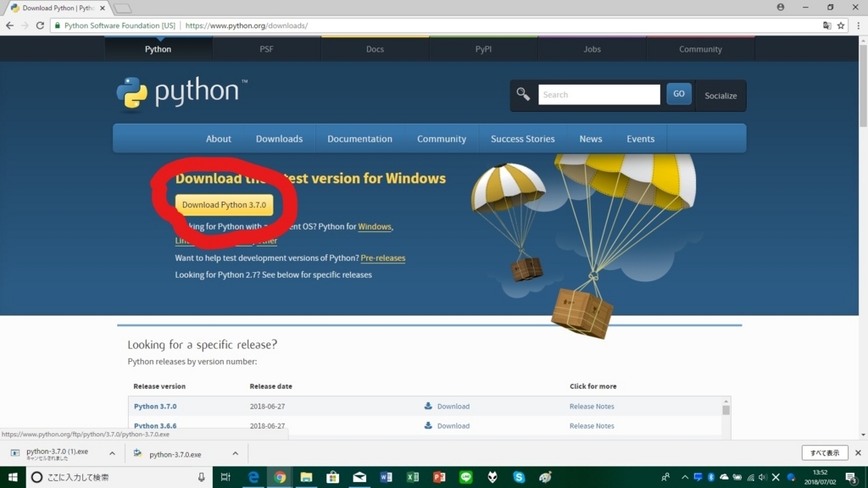Screen dimensions: 868x488
Task: Expand options for the cancelled python-3.7.0 download
Action: [x=111, y=452]
